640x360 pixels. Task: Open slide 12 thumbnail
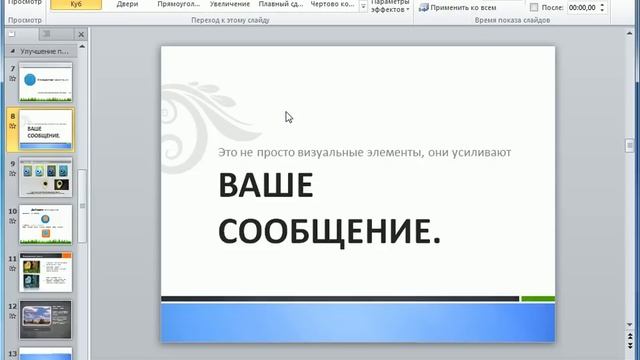click(46, 320)
